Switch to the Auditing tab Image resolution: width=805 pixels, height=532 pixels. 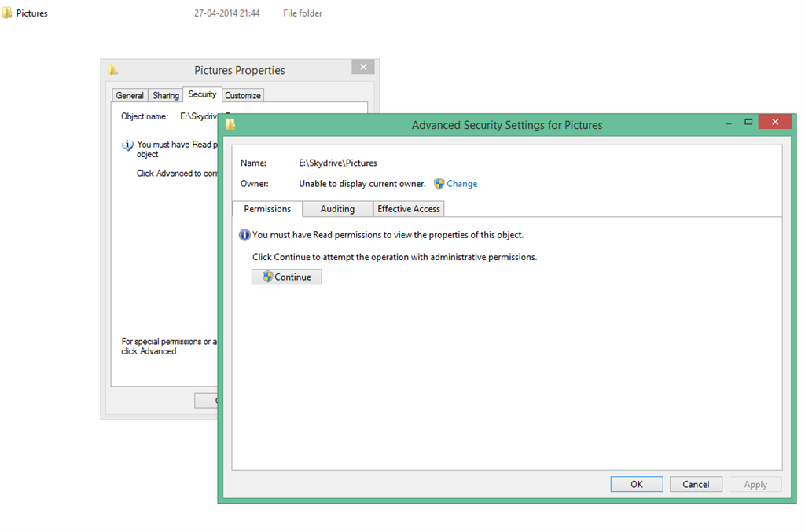(337, 209)
